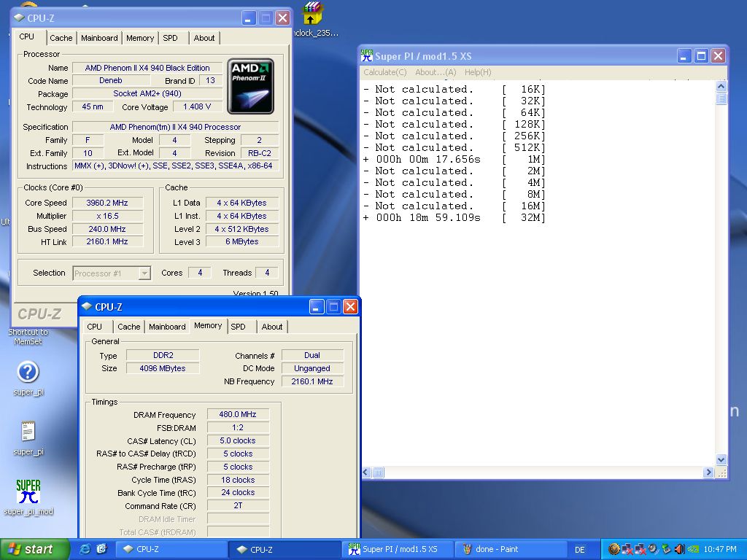Select the Shortcut to MemSet desktop label
The image size is (747, 560).
tap(28, 337)
